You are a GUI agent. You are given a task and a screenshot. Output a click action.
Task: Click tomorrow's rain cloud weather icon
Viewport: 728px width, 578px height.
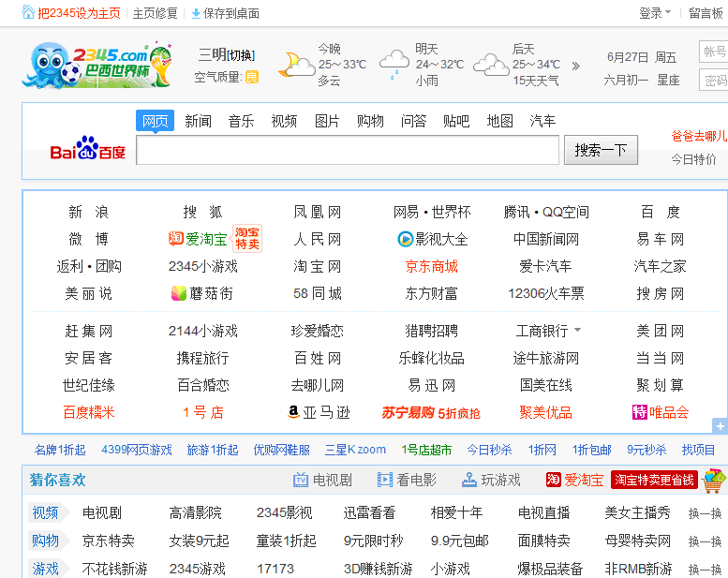coord(394,64)
